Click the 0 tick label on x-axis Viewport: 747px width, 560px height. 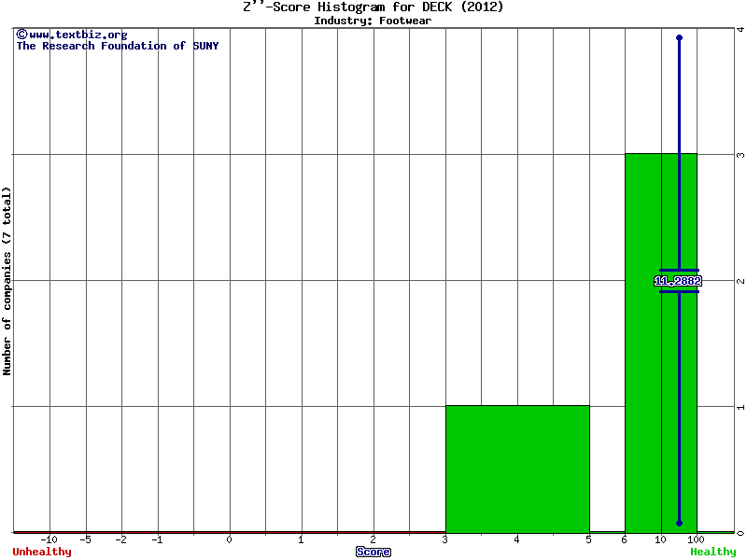[x=230, y=539]
